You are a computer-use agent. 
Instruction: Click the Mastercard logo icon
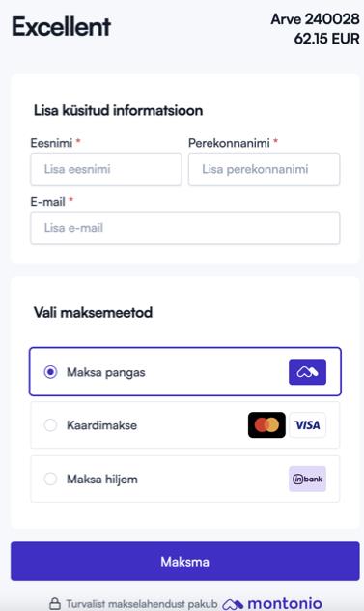click(x=266, y=424)
